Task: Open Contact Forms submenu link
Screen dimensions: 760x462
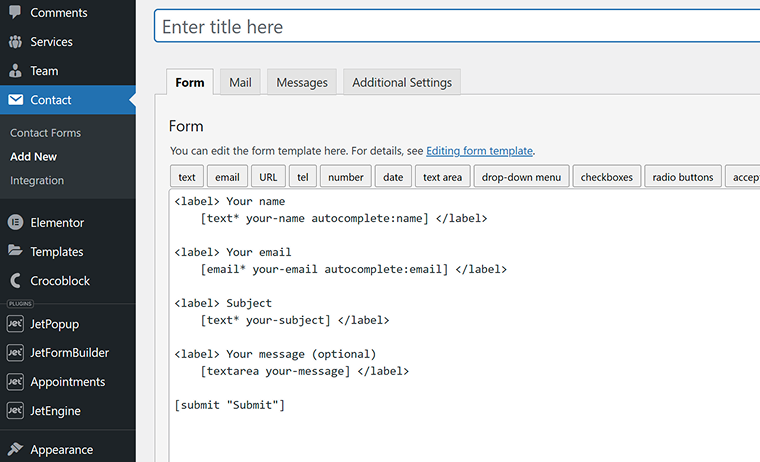Action: coord(46,133)
